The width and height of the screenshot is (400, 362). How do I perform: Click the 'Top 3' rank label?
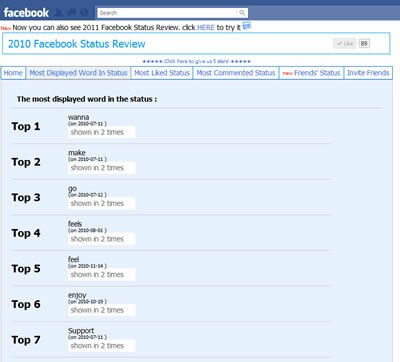pyautogui.click(x=26, y=198)
